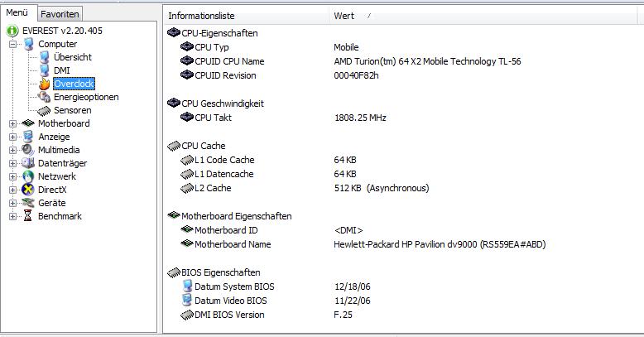Click the Benchmark hourglass icon

coord(27,216)
